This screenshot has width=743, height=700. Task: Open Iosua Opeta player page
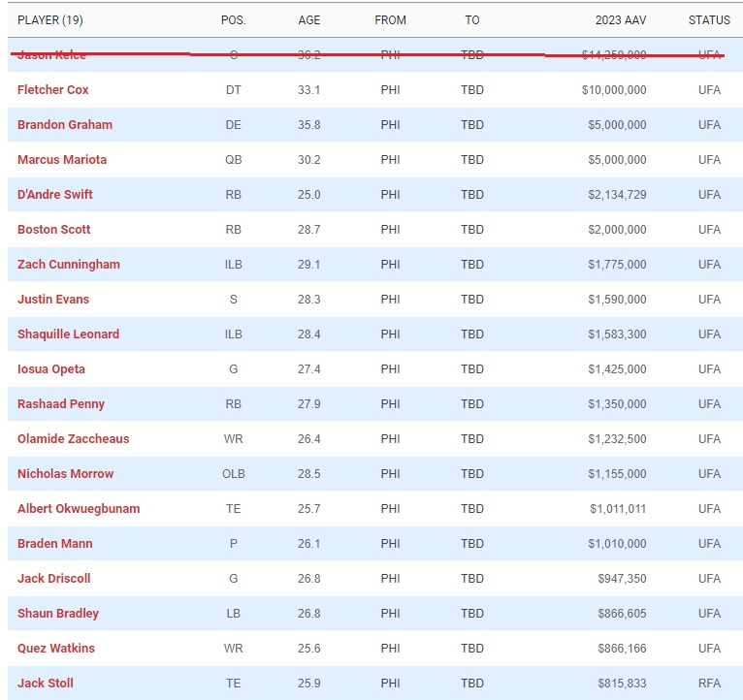tap(51, 369)
